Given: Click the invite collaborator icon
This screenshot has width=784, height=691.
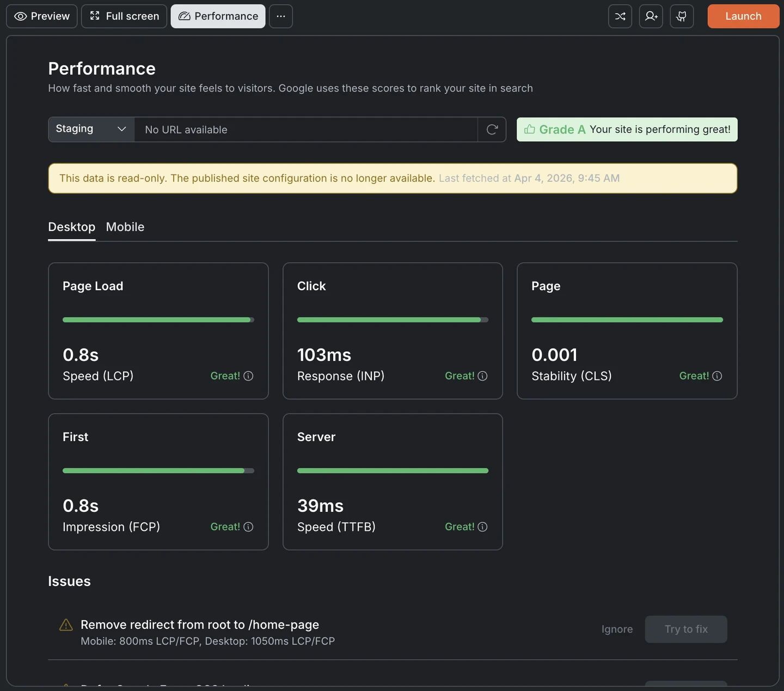Looking at the screenshot, I should 651,16.
